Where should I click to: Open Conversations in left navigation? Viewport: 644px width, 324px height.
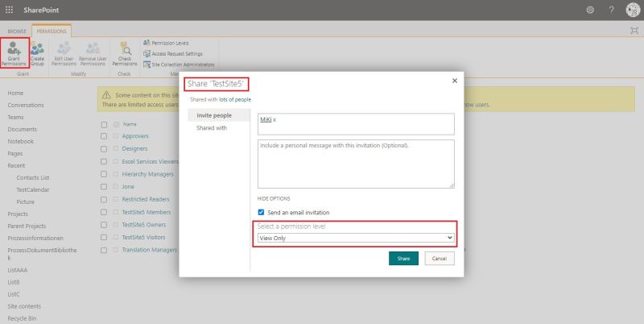click(x=26, y=106)
